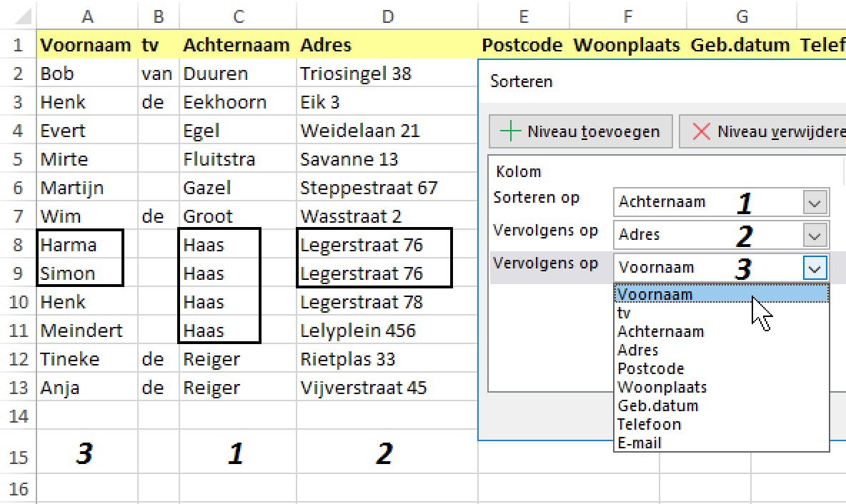Click the 'Adres' header cell in column D
Screen dimensions: 846x504
[326, 45]
